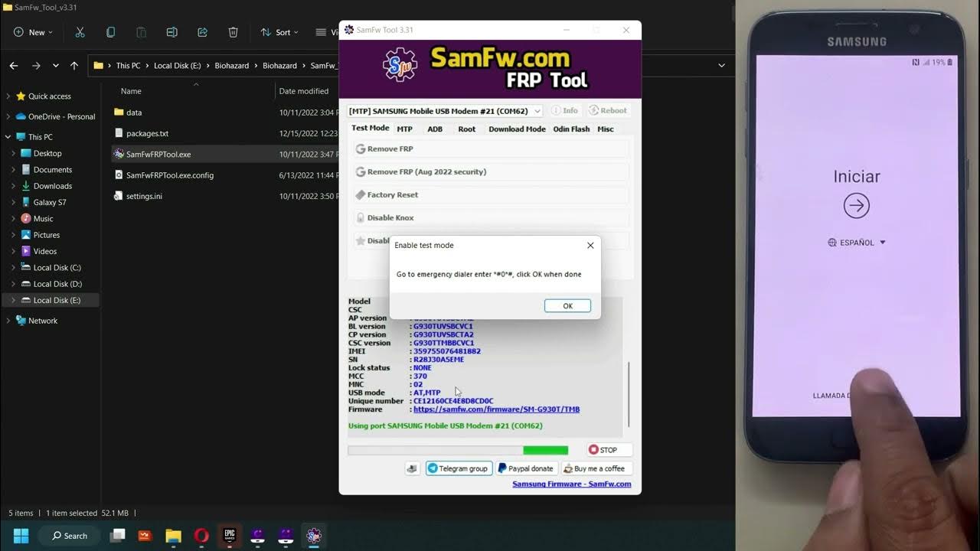980x551 pixels.
Task: Click the SamFw progress bar
Action: point(458,451)
